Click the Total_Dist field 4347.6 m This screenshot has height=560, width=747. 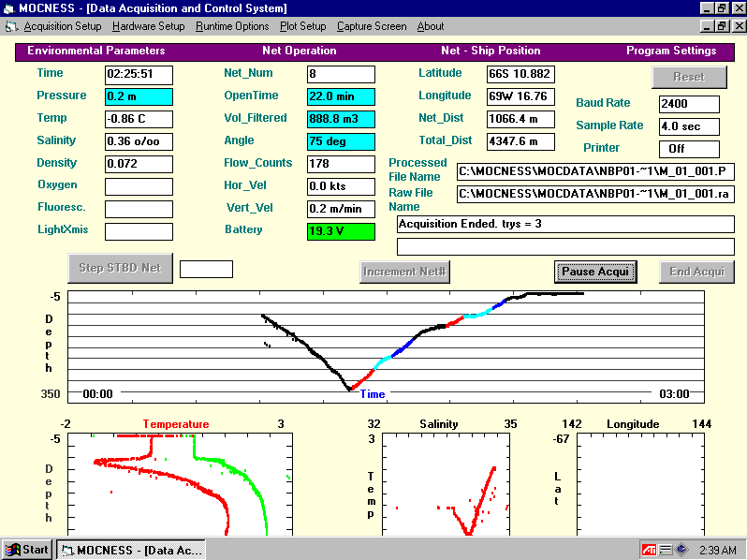click(x=520, y=141)
